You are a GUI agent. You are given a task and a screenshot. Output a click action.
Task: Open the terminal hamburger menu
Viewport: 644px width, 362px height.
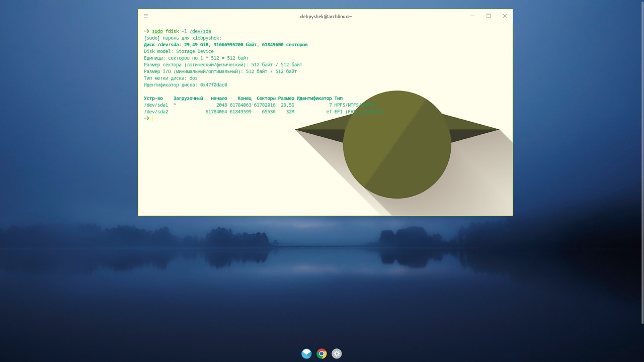point(146,16)
